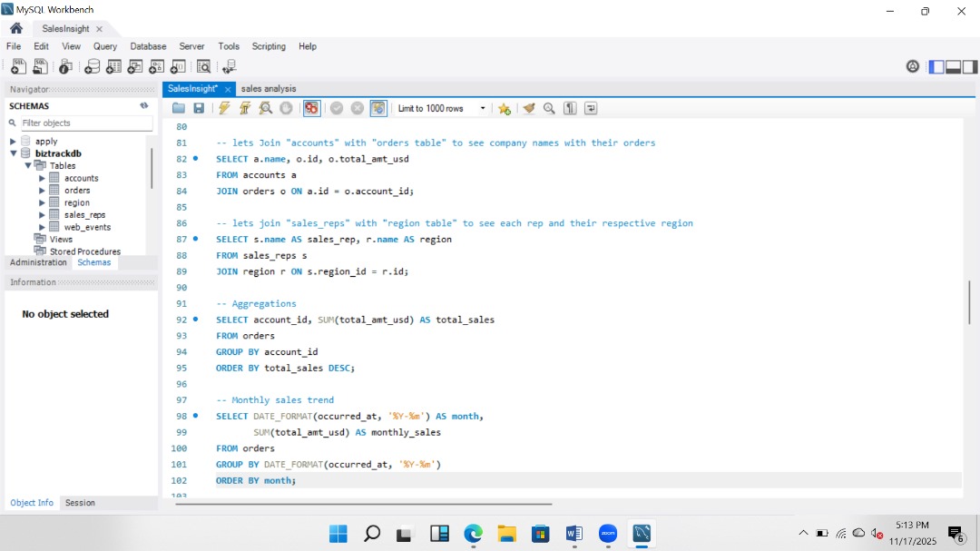Create a new SQL tab icon
This screenshot has height=551, width=980.
[18, 66]
